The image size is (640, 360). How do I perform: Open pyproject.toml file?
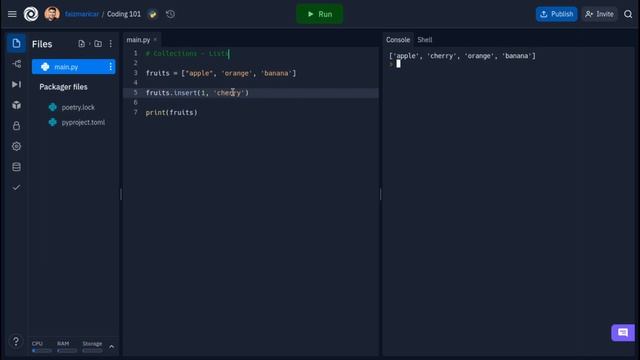coord(83,122)
